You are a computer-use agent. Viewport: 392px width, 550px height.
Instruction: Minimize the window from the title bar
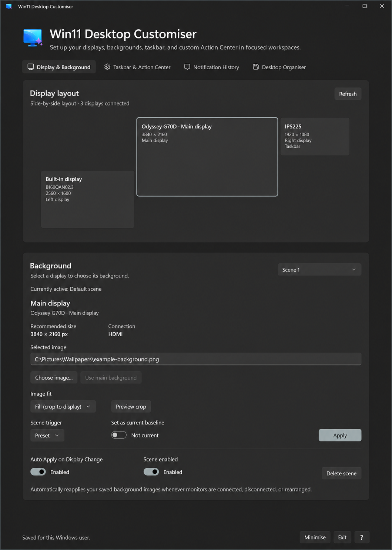coord(347,6)
